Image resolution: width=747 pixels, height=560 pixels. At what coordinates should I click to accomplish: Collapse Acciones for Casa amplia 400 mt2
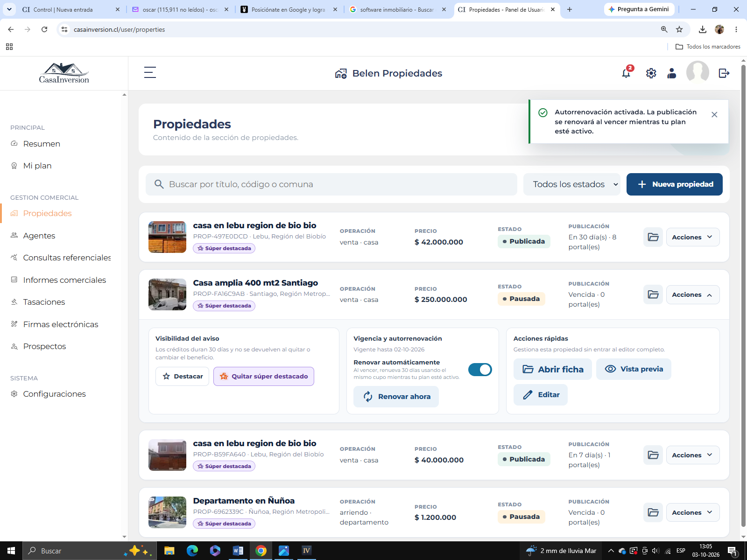693,294
